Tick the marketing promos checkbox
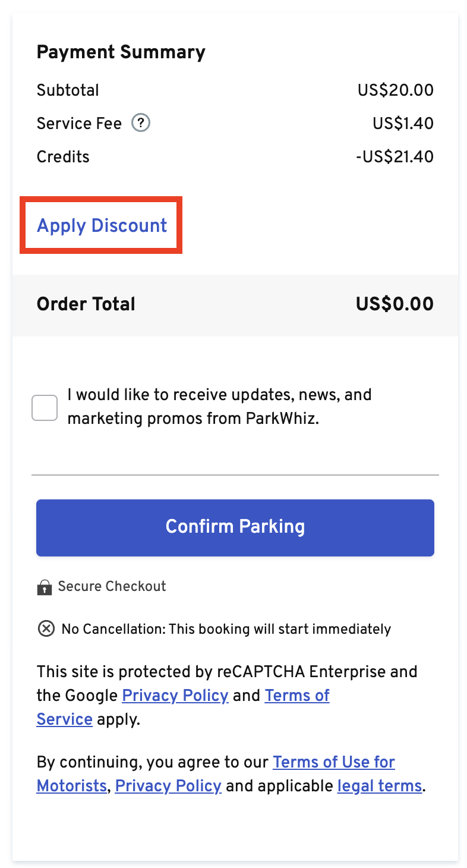The height and width of the screenshot is (868, 467). click(x=45, y=408)
